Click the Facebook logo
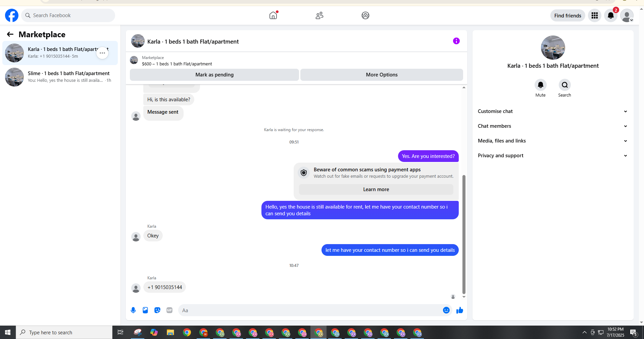The height and width of the screenshot is (339, 644). click(12, 15)
